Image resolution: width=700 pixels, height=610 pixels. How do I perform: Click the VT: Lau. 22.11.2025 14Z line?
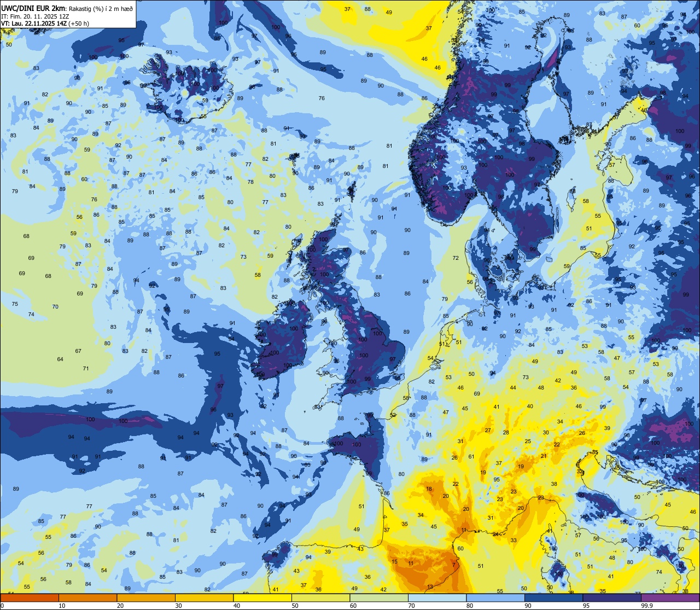pos(45,24)
